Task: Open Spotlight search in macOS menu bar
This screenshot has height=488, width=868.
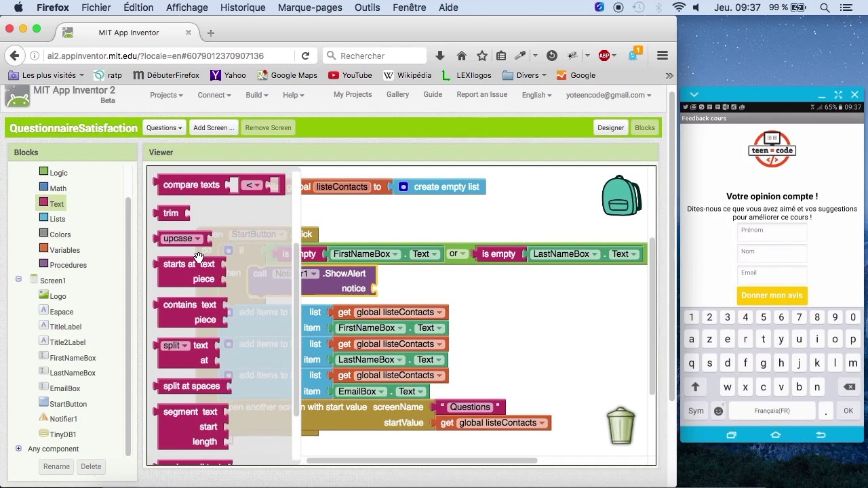Action: (x=825, y=7)
